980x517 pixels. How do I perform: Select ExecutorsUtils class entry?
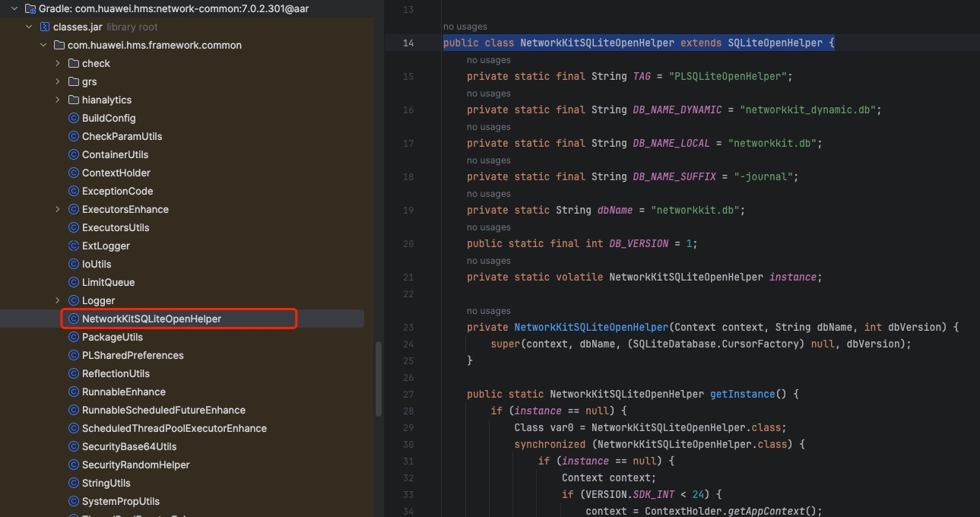pyautogui.click(x=116, y=227)
